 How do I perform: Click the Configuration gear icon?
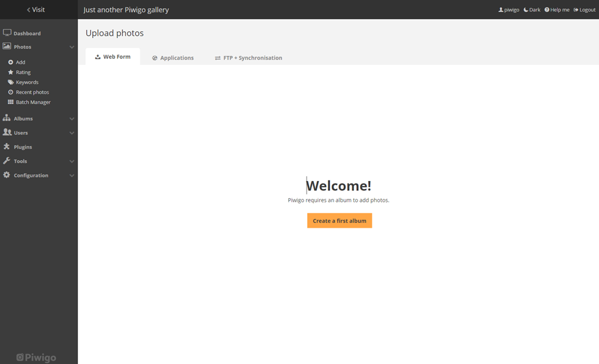7,175
